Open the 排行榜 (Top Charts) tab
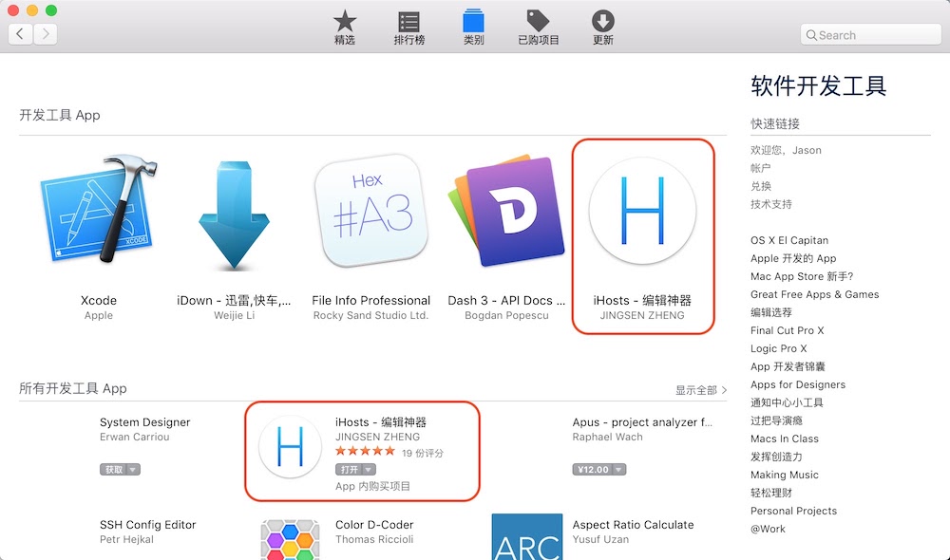The width and height of the screenshot is (950, 560). pos(408,28)
